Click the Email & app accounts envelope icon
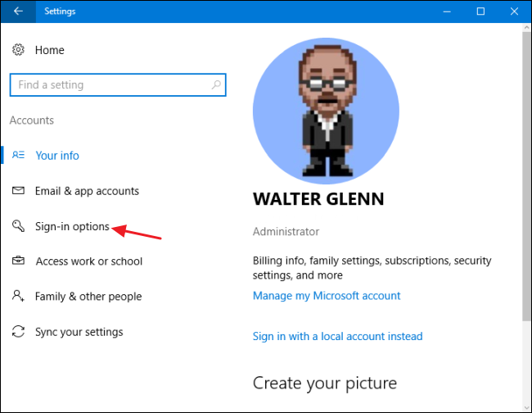The image size is (532, 413). pyautogui.click(x=18, y=191)
